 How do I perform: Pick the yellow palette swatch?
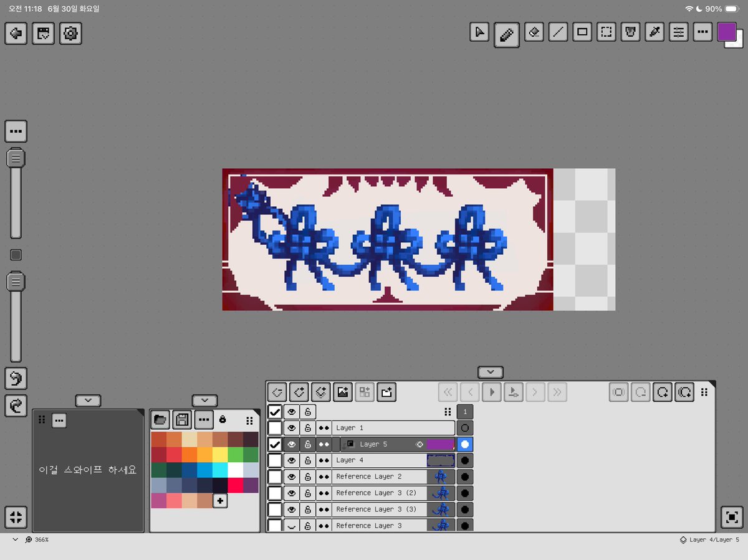pos(220,455)
